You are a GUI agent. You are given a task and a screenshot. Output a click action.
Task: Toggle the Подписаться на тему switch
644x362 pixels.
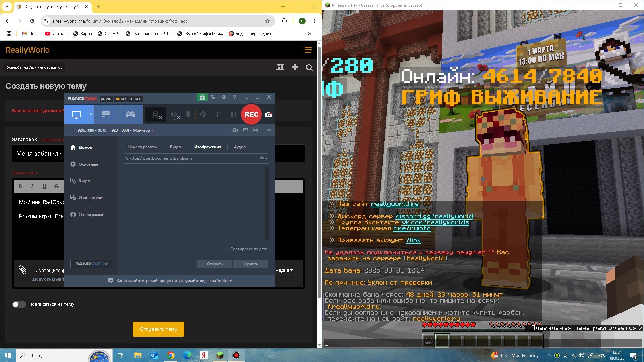coord(19,304)
